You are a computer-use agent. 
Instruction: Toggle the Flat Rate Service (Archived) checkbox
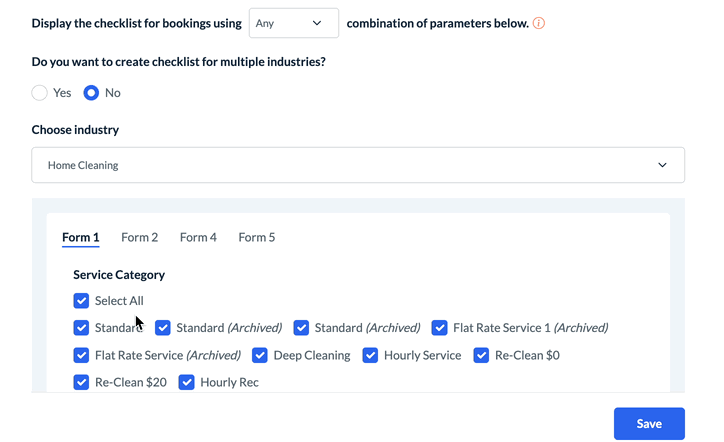(81, 355)
